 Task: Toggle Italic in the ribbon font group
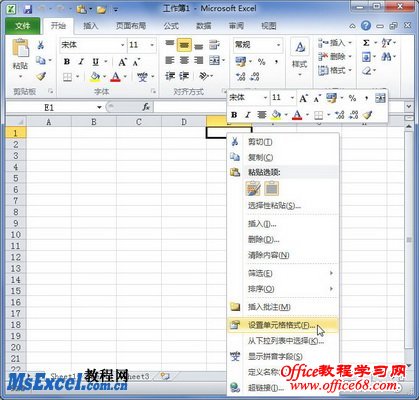(x=81, y=62)
